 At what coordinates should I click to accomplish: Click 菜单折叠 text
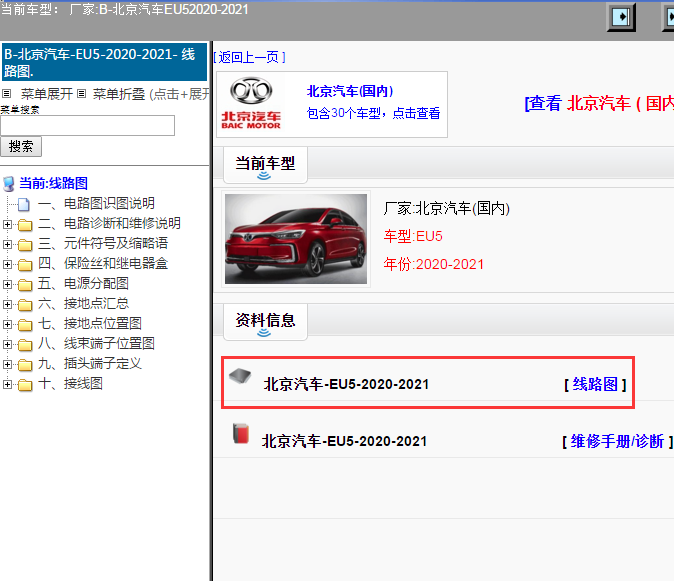coord(119,94)
